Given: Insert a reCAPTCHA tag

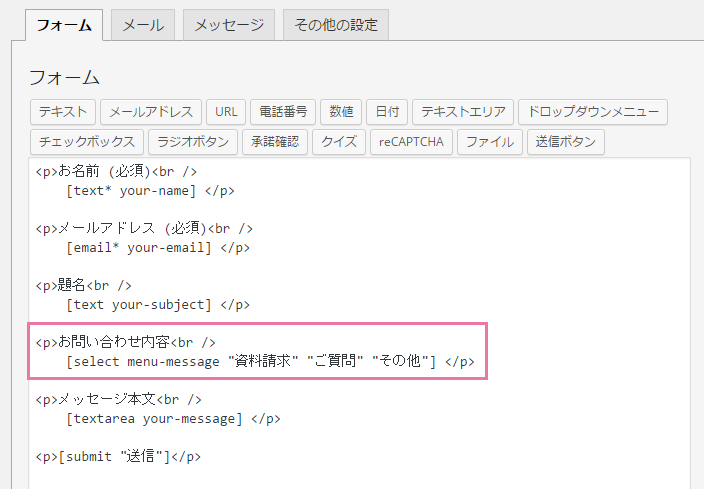Looking at the screenshot, I should [411, 142].
